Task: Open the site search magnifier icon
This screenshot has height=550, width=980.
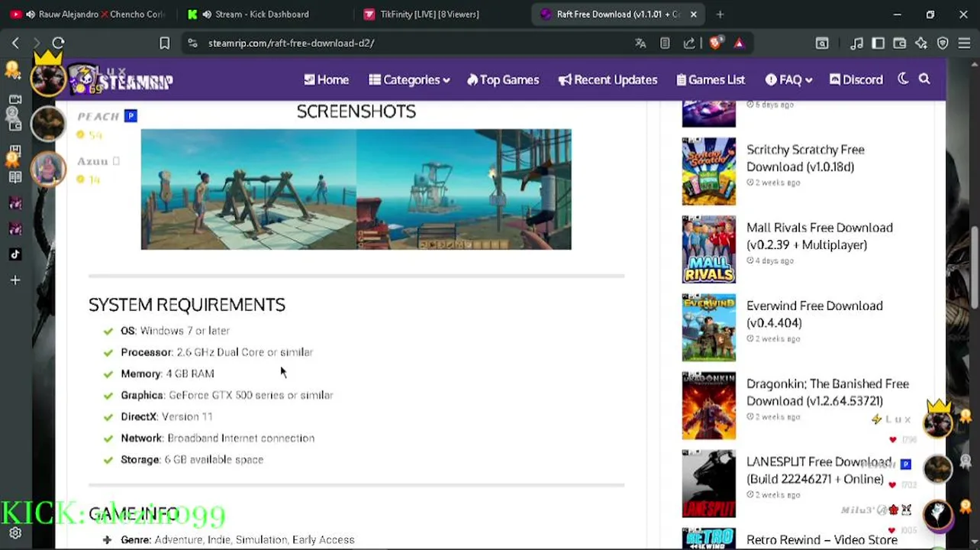Action: point(924,79)
